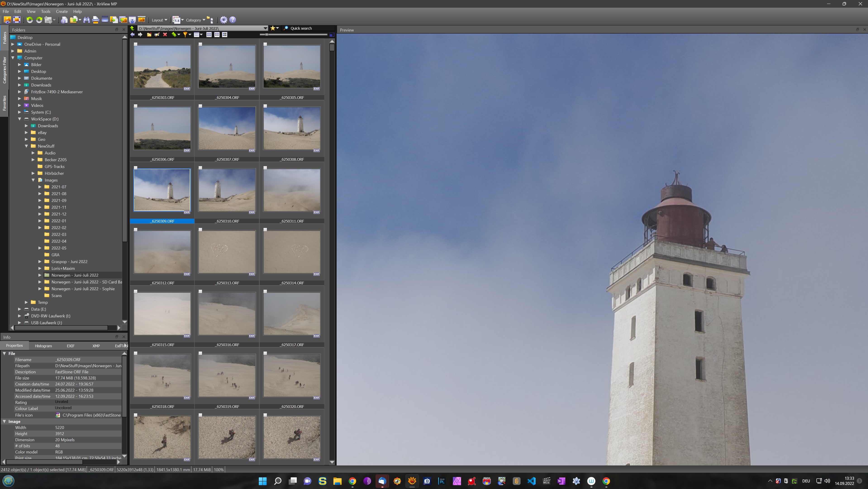Click the Capture screen camera icon
This screenshot has width=868, height=489.
(132, 20)
